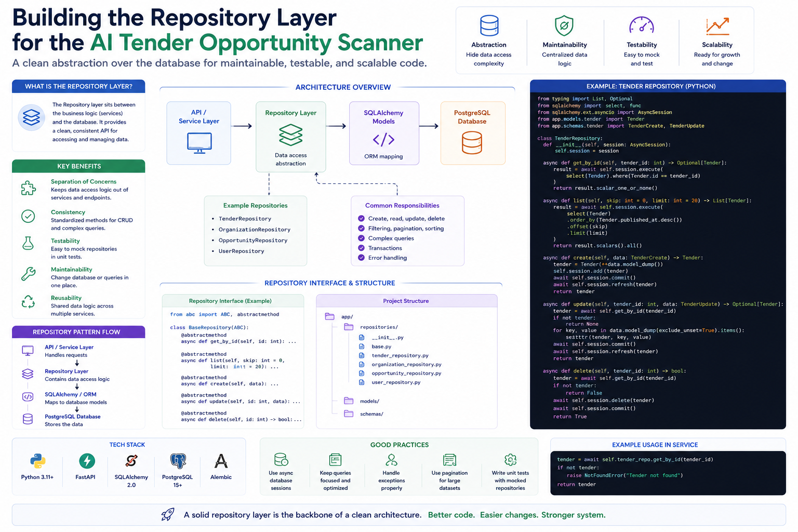The height and width of the screenshot is (532, 798).
Task: Click the Architecture Overview heading
Action: tap(343, 87)
